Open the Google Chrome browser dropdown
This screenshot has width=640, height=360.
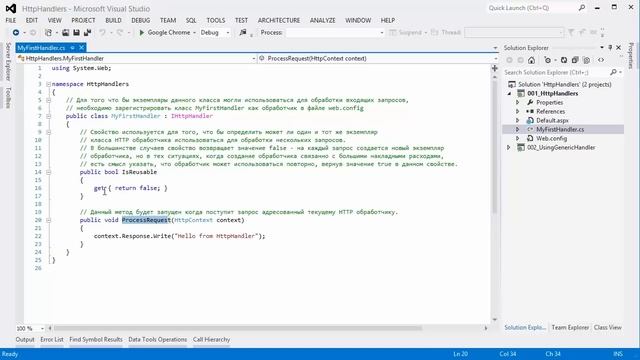point(194,33)
